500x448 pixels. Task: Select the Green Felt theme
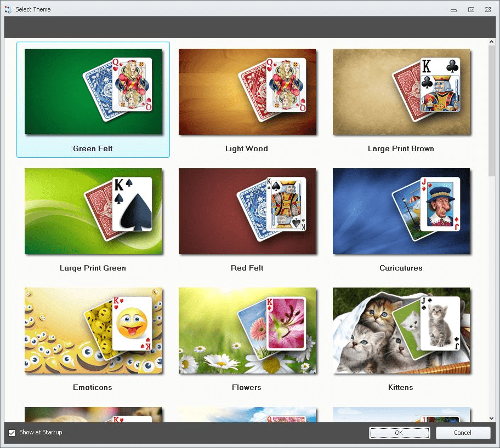93,91
